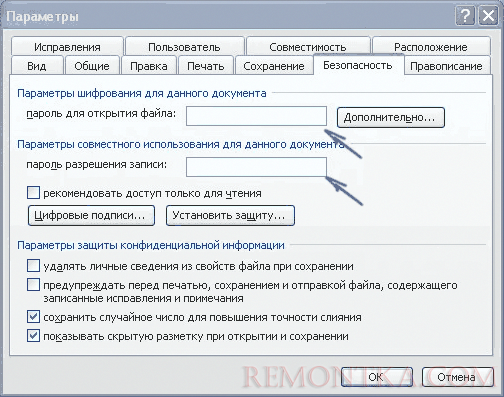Image resolution: width=504 pixels, height=397 pixels.
Task: Open Цифровые подписи... dialog
Action: pyautogui.click(x=91, y=216)
